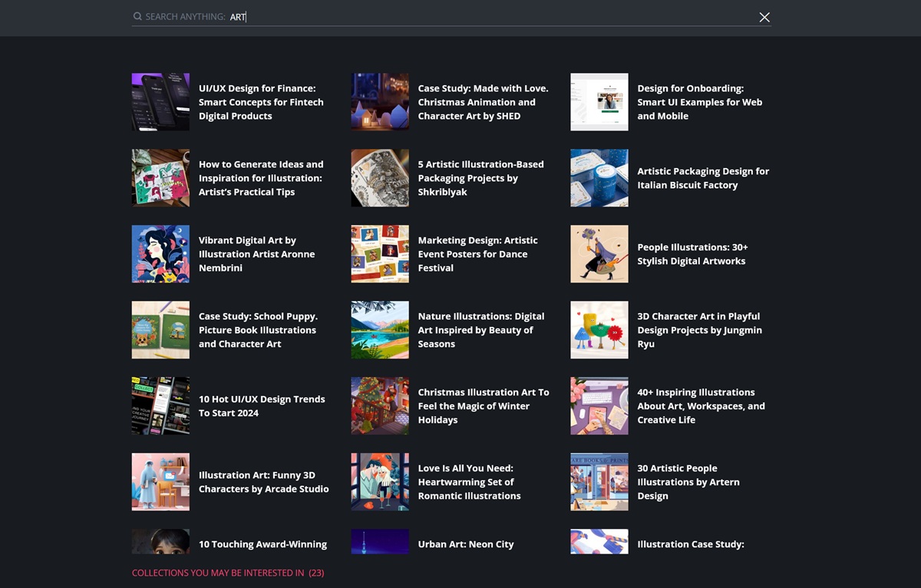Open Illustration Art: Funny 3D Characters article
Screen dimensions: 921x588
(263, 482)
